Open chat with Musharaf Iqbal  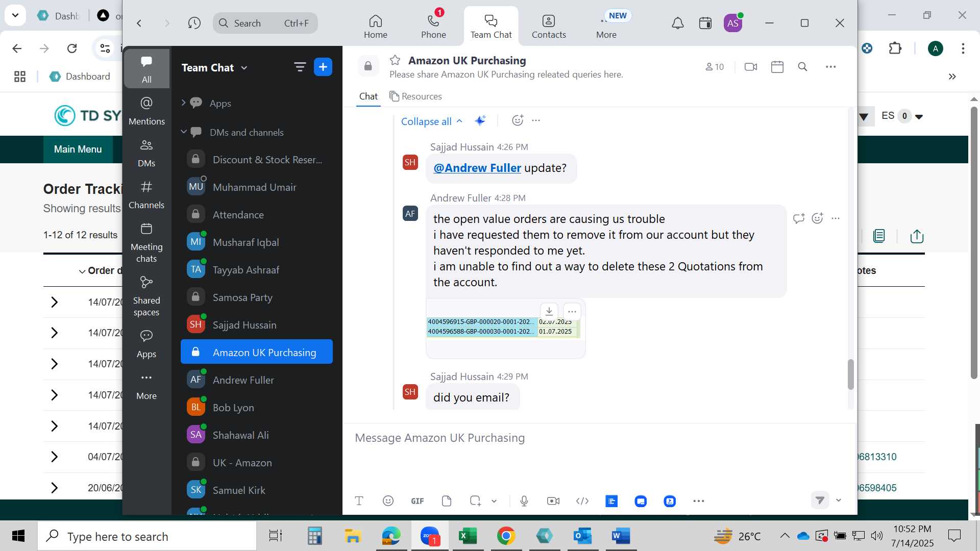pos(256,242)
